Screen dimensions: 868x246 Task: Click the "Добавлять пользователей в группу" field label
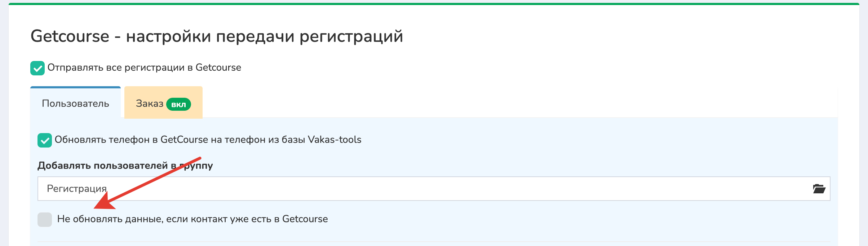coord(125,166)
